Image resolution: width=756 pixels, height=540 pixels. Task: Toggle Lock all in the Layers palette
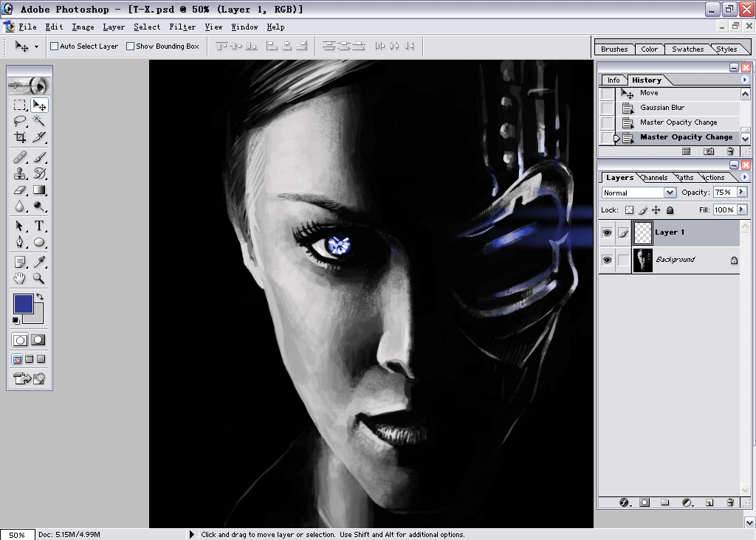pyautogui.click(x=670, y=210)
